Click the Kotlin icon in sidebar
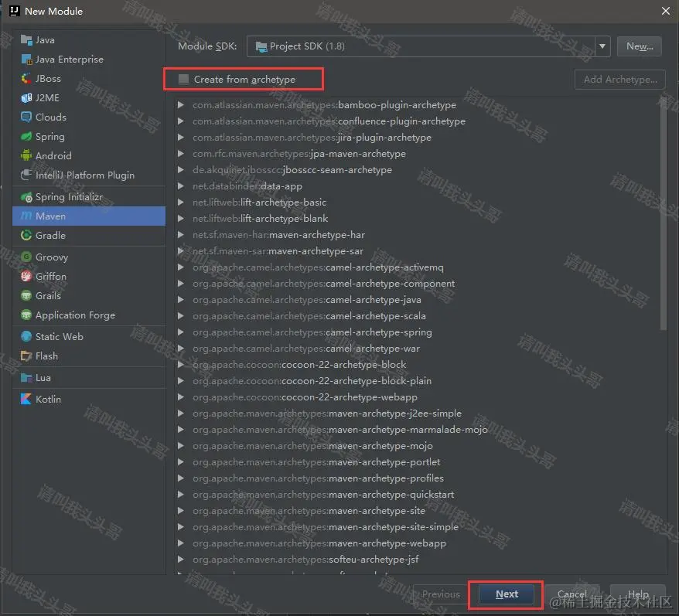Viewport: 679px width, 616px height. click(x=25, y=399)
